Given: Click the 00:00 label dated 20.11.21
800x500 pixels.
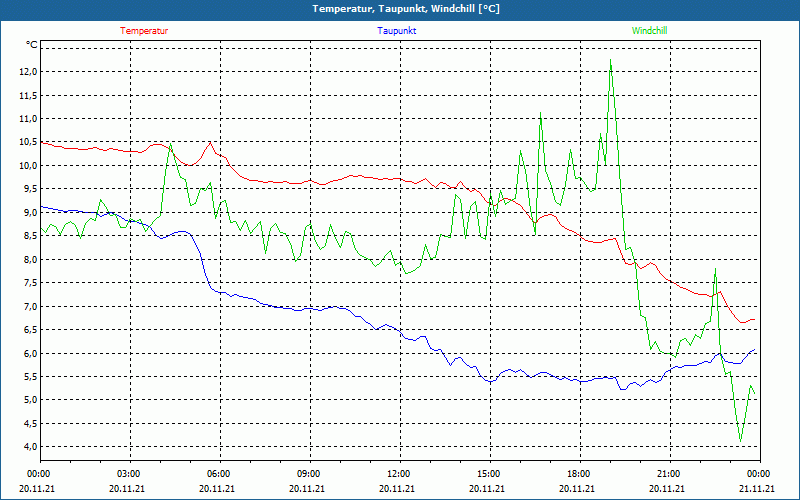Looking at the screenshot, I should 37,474.
